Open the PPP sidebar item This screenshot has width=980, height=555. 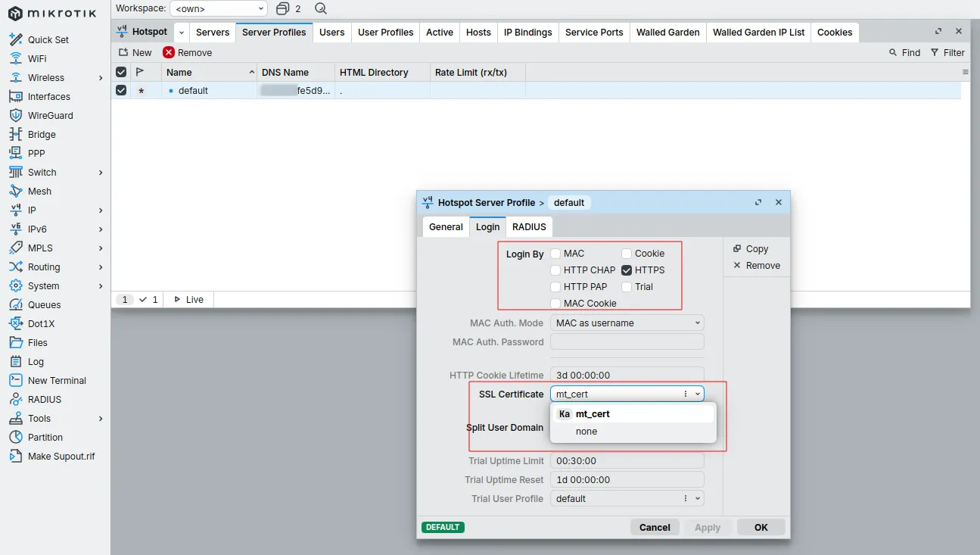click(x=36, y=153)
